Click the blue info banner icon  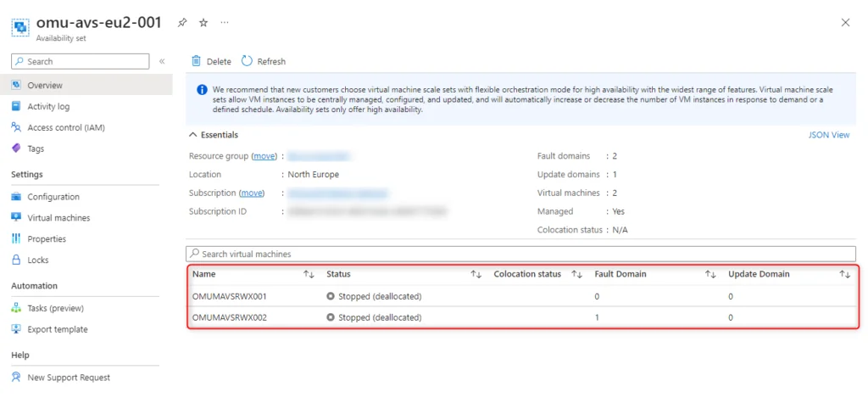pyautogui.click(x=202, y=90)
